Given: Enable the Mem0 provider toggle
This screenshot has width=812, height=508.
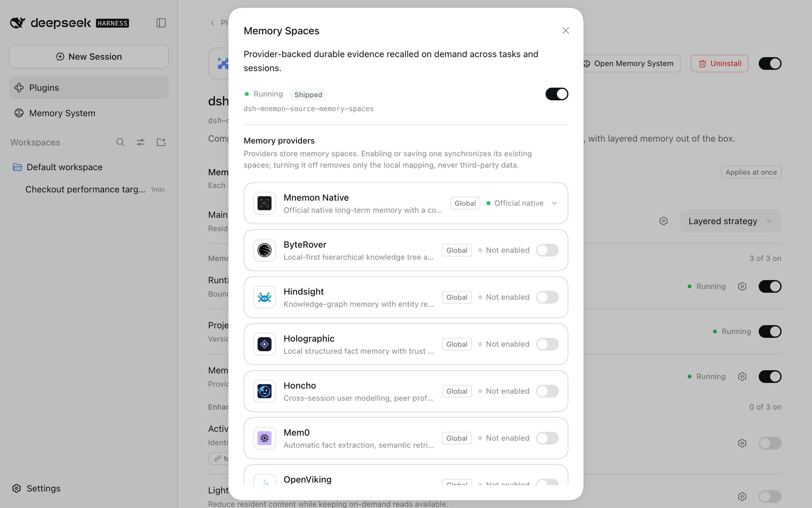Looking at the screenshot, I should [x=547, y=438].
